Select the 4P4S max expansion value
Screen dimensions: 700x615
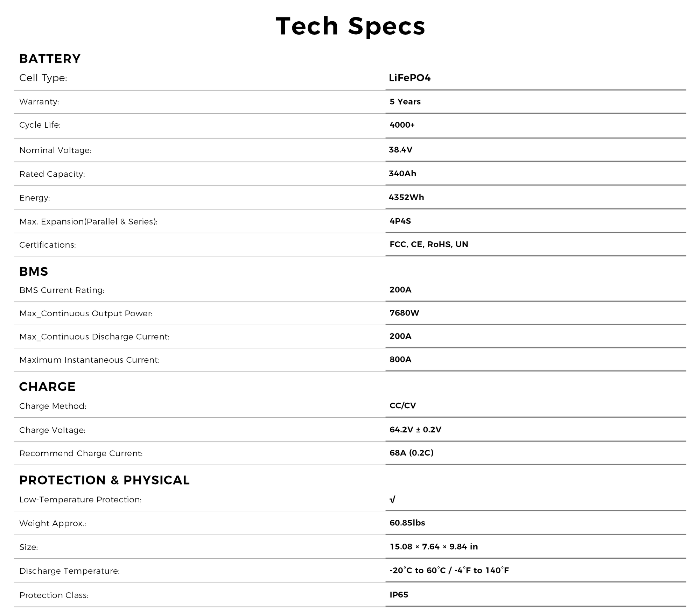pyautogui.click(x=400, y=221)
